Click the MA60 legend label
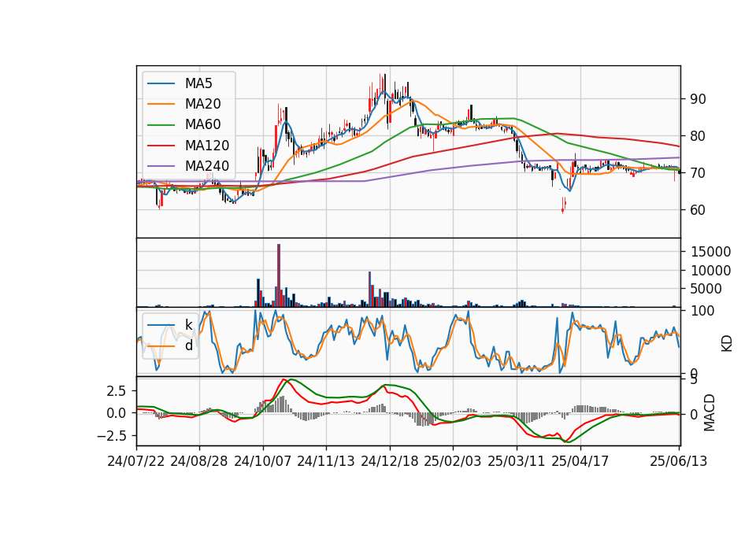This screenshot has height=543, width=756. pos(202,125)
